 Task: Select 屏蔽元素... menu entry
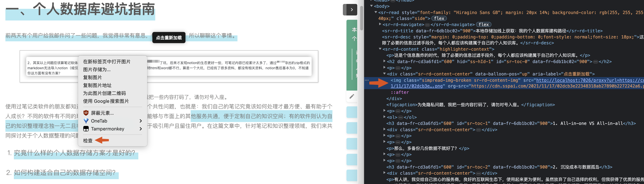112,113
